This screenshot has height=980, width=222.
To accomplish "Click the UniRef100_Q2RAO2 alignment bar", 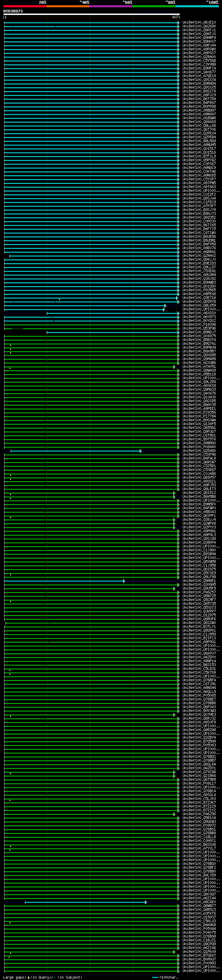I will pyautogui.click(x=94, y=256).
